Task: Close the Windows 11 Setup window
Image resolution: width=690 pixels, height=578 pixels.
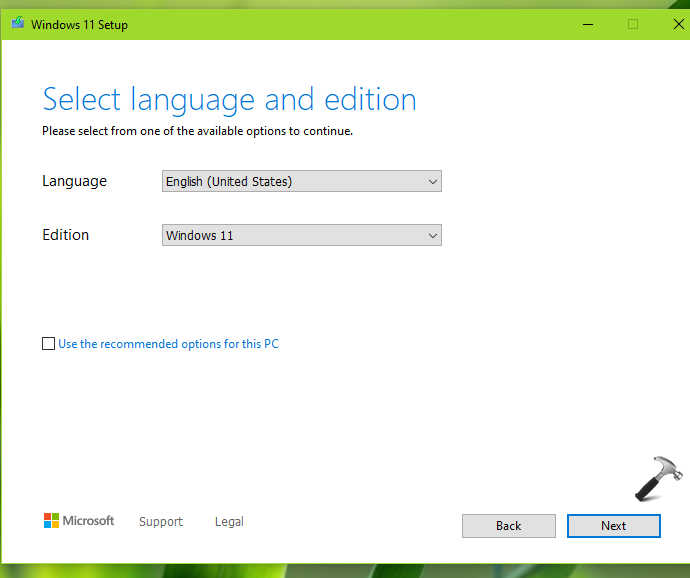Action: tap(678, 24)
